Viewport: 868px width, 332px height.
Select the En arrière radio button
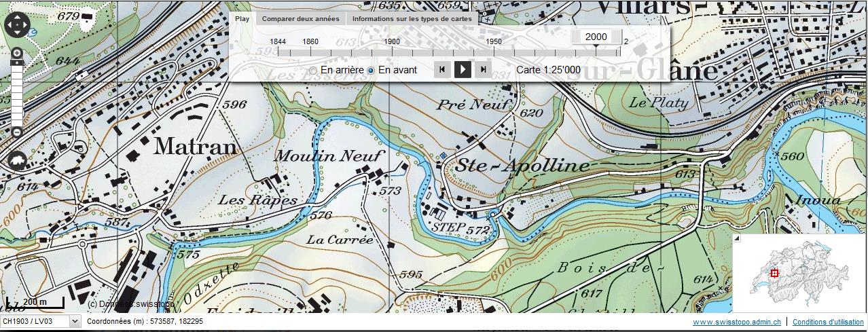pos(313,70)
